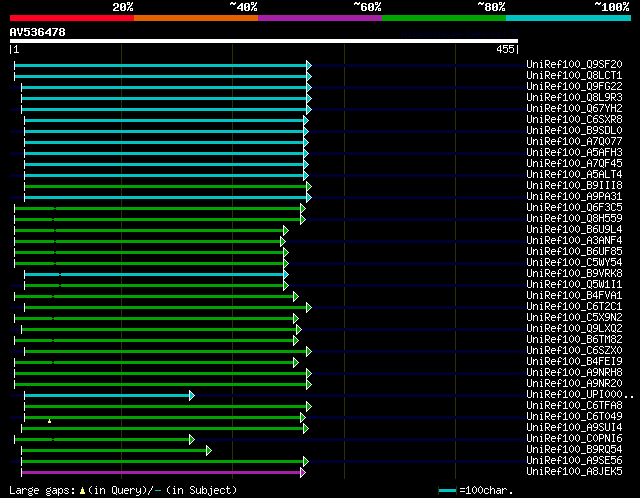640x498 pixels.
Task: Open the UniRef100_Q9SF20 hit label
Action: pos(574,64)
